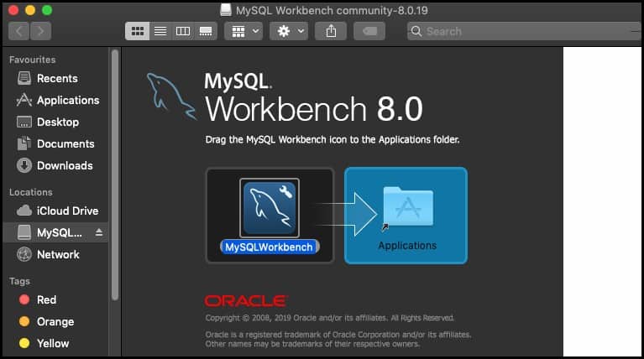Go forward with the forward arrow

(x=40, y=31)
